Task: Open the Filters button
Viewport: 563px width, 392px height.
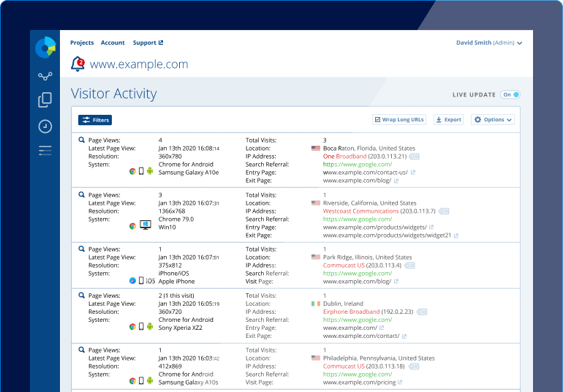Action: coord(95,120)
